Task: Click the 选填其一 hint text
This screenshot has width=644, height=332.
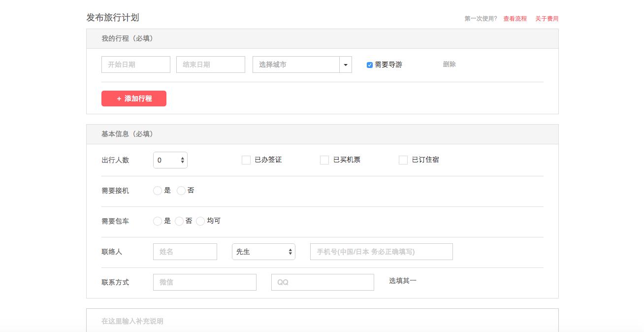Action: click(403, 281)
